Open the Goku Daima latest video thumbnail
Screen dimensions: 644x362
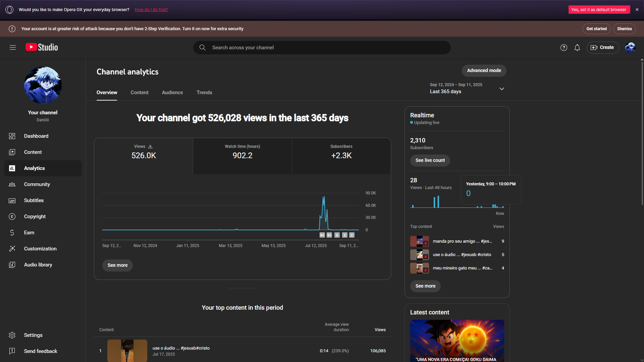coord(457,341)
